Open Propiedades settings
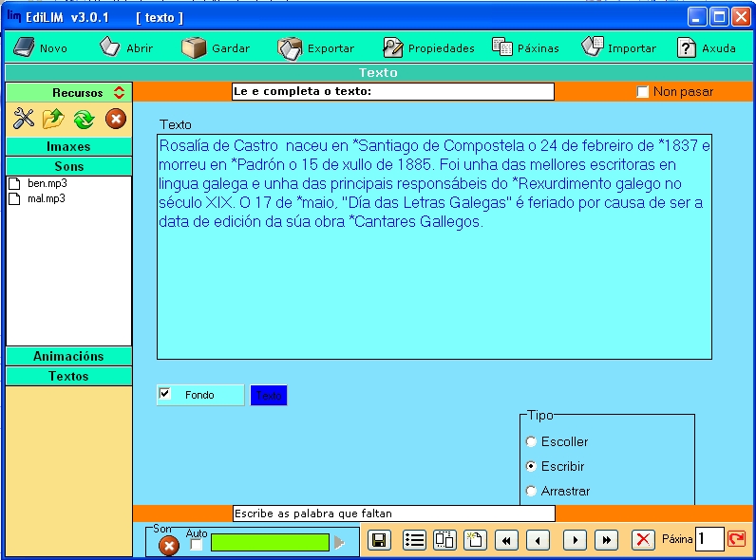 point(428,48)
